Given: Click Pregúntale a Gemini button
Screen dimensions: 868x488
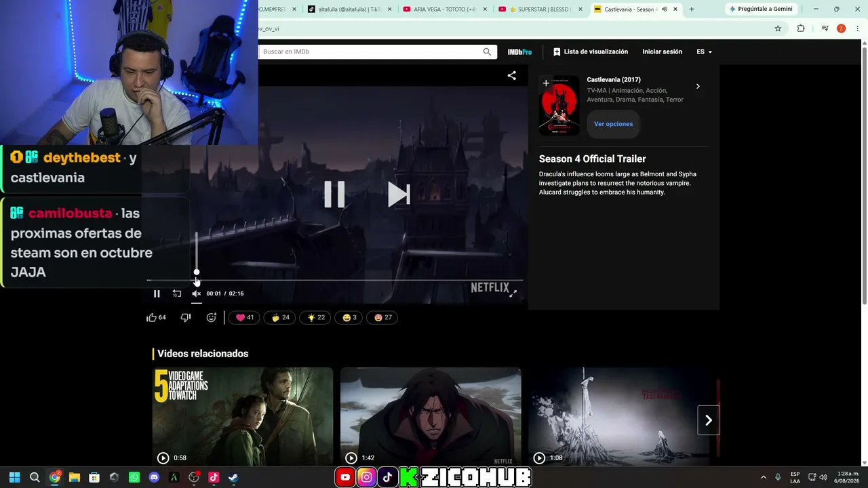Looking at the screenshot, I should pyautogui.click(x=761, y=9).
